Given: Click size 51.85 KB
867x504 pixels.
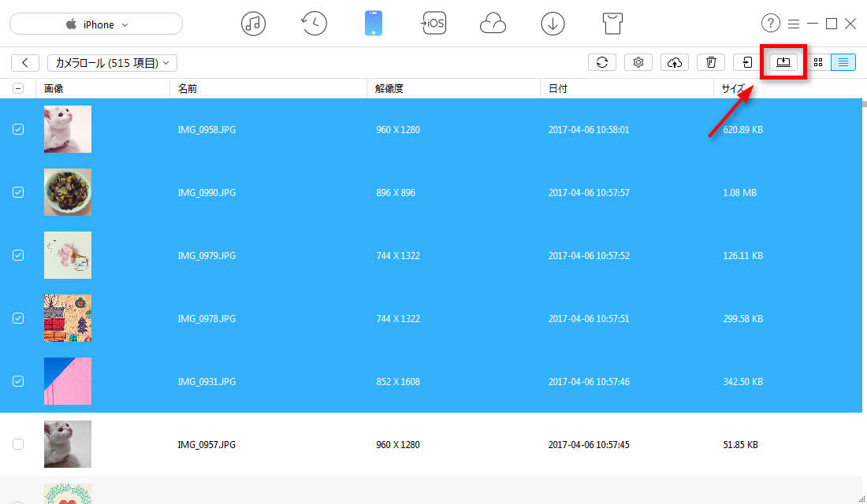Looking at the screenshot, I should tap(741, 445).
